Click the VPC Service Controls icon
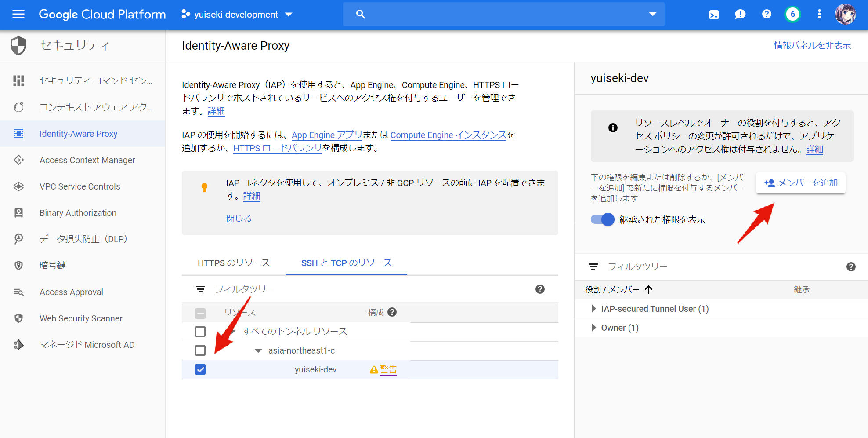This screenshot has width=868, height=438. [18, 186]
